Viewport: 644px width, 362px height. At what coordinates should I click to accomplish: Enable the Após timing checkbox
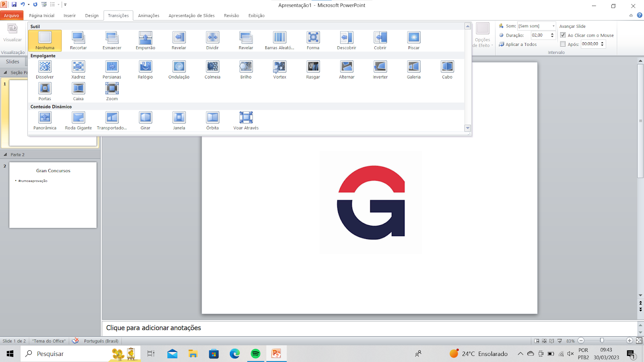tap(563, 44)
